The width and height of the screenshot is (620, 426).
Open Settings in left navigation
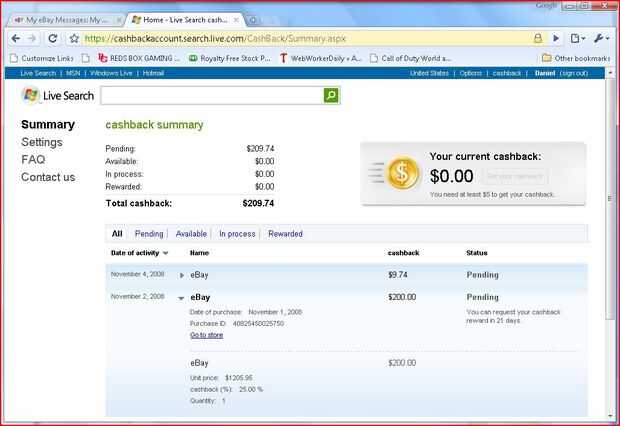click(42, 142)
